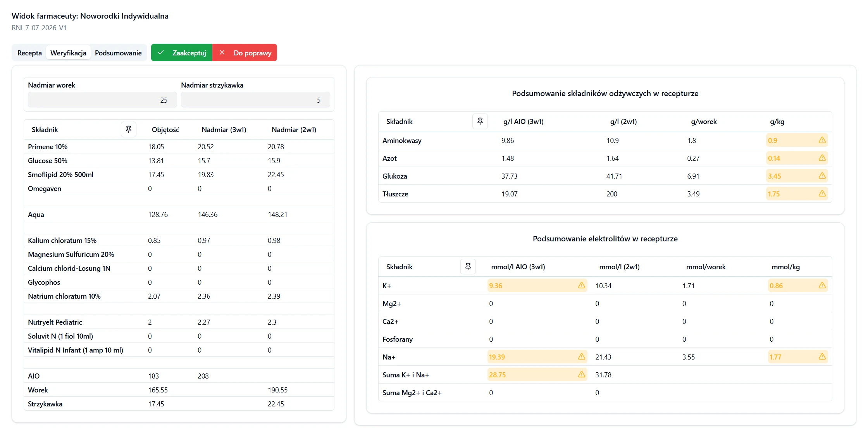Image resolution: width=868 pixels, height=437 pixels.
Task: Click warning icon next to Aminokwasy g/kg value
Action: pyautogui.click(x=822, y=140)
